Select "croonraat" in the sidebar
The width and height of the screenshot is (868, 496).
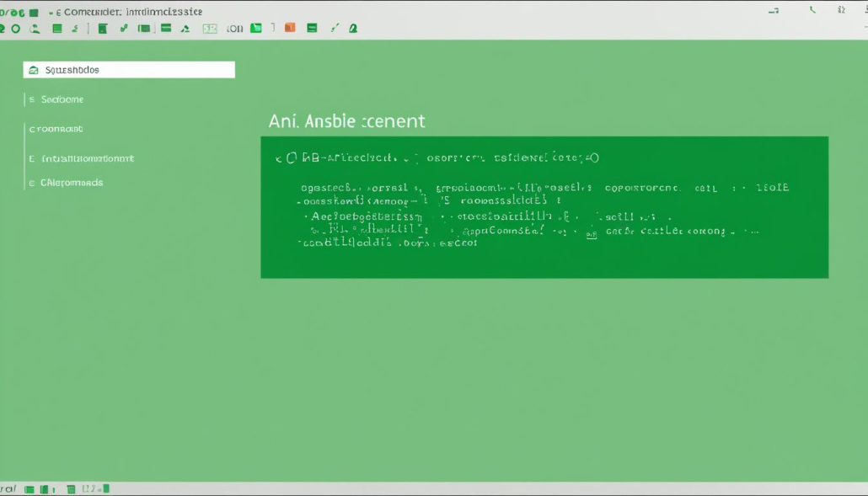pos(56,129)
